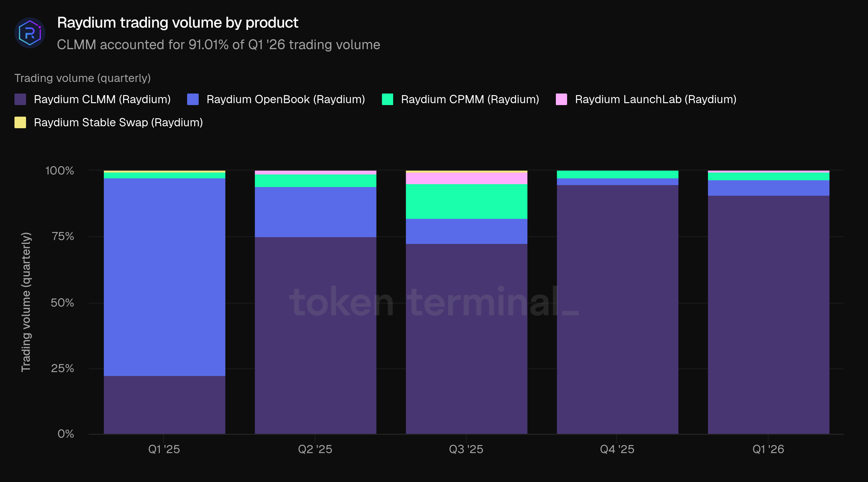Click the chart title Raydium trading volume by product
Viewport: 868px width, 482px height.
click(x=177, y=22)
